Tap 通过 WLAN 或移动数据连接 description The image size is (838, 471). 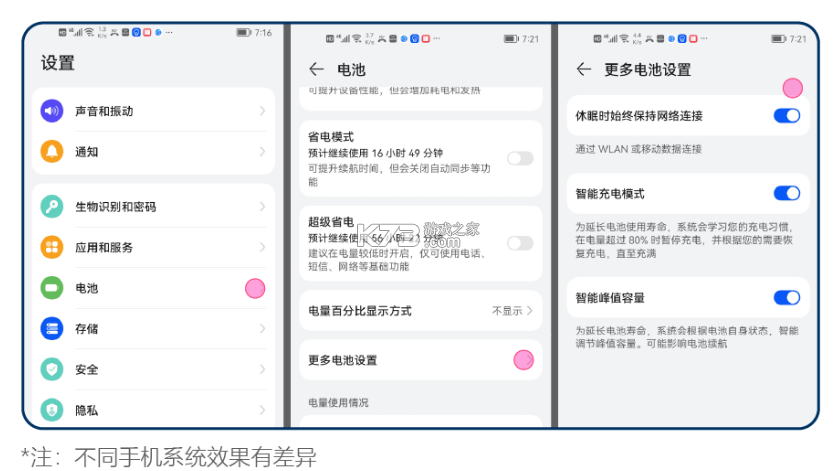click(638, 149)
